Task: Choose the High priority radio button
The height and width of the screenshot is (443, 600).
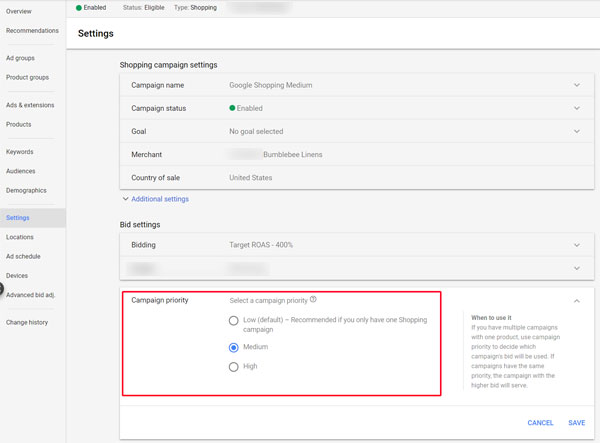Action: [x=233, y=367]
